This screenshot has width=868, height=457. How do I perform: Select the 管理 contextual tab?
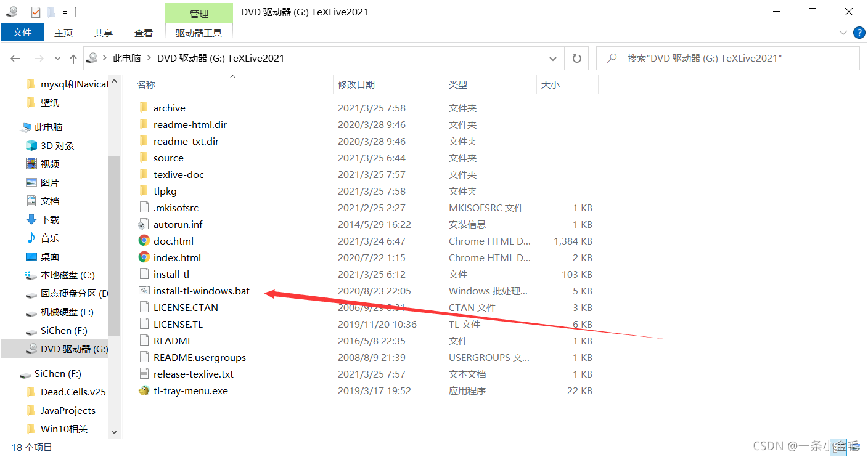pos(199,14)
